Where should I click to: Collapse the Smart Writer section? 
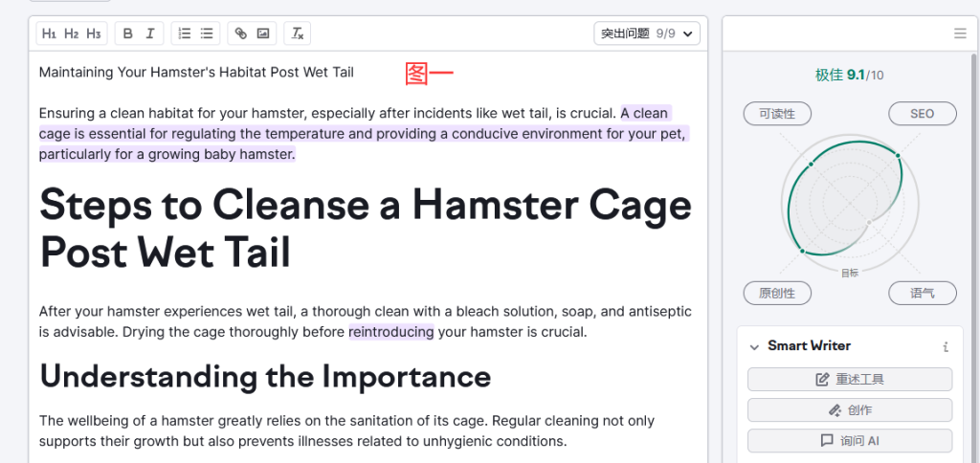click(754, 347)
